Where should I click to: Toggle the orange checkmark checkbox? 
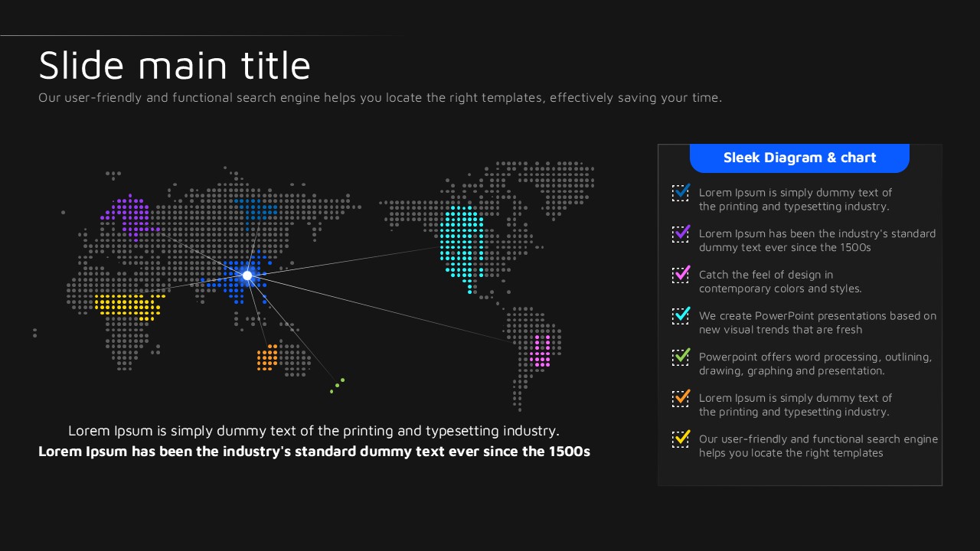[681, 398]
